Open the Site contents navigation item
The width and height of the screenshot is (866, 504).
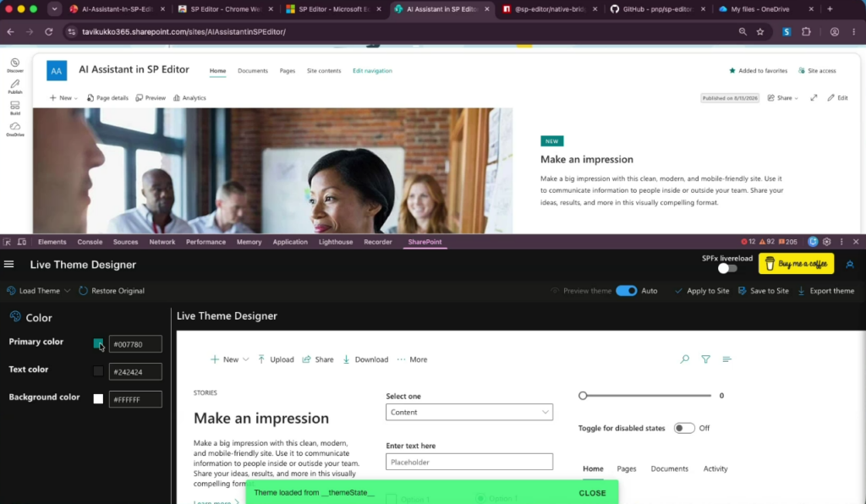coord(324,71)
